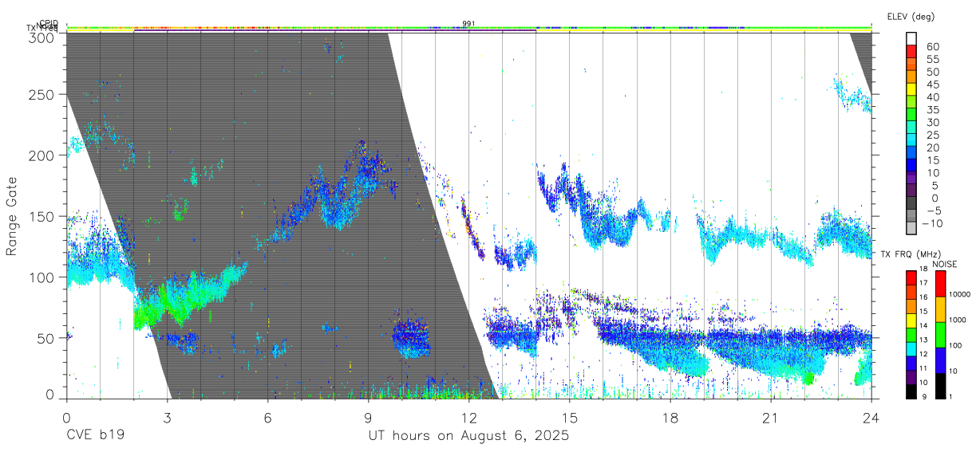Viewport: 980px width, 452px height.
Task: Click the 6 hour tick label on UT axis
Action: pyautogui.click(x=267, y=419)
